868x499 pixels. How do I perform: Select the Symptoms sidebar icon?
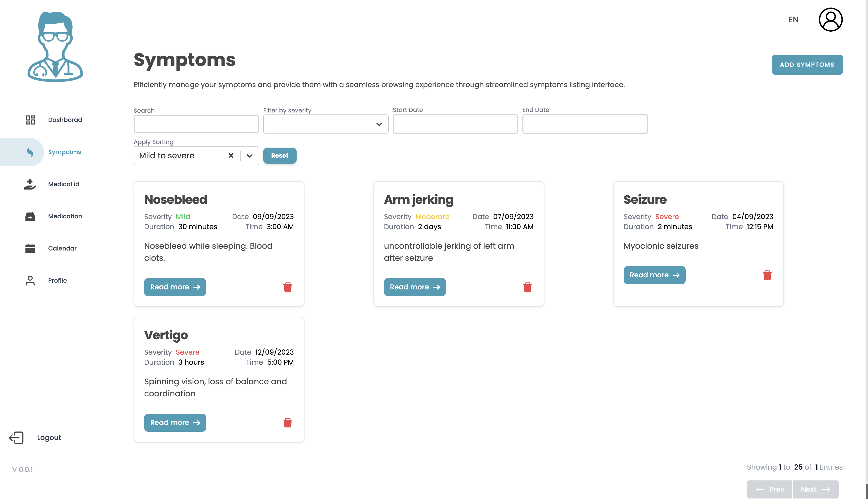[x=30, y=152]
